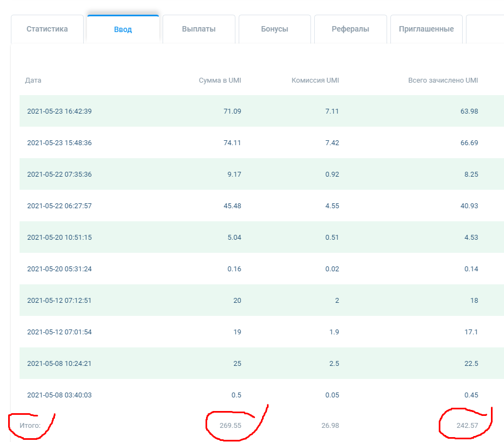This screenshot has width=504, height=442.
Task: Select the row dated 2021-05-23 15:48:36
Action: 262,142
